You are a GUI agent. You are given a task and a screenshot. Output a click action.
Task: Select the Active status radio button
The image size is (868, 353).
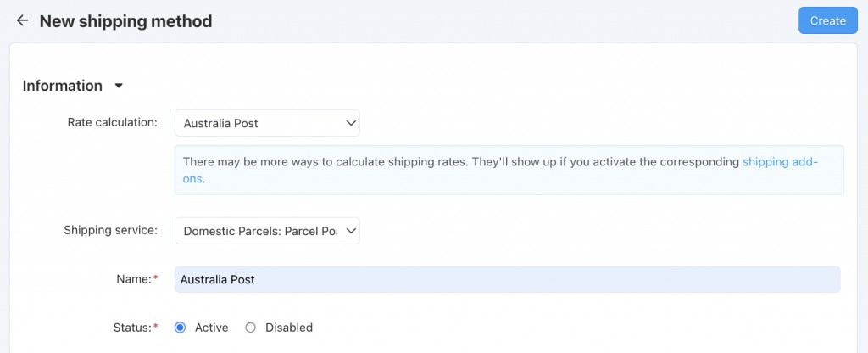pos(180,328)
